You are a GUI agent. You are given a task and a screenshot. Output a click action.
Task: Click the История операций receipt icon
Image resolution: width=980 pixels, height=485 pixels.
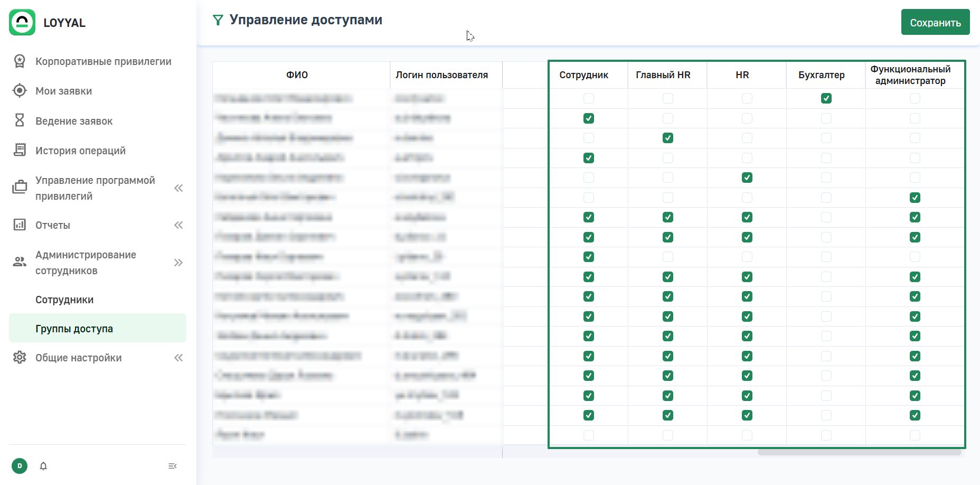click(x=20, y=151)
